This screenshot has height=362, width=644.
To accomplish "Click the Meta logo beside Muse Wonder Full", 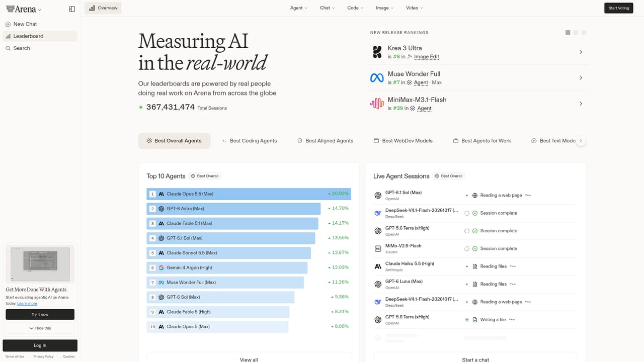I will [377, 78].
